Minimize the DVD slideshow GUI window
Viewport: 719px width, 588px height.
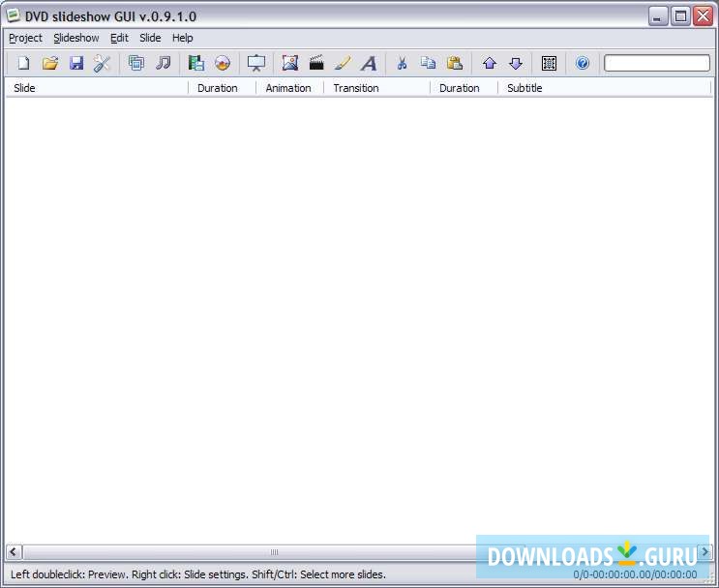[x=658, y=16]
